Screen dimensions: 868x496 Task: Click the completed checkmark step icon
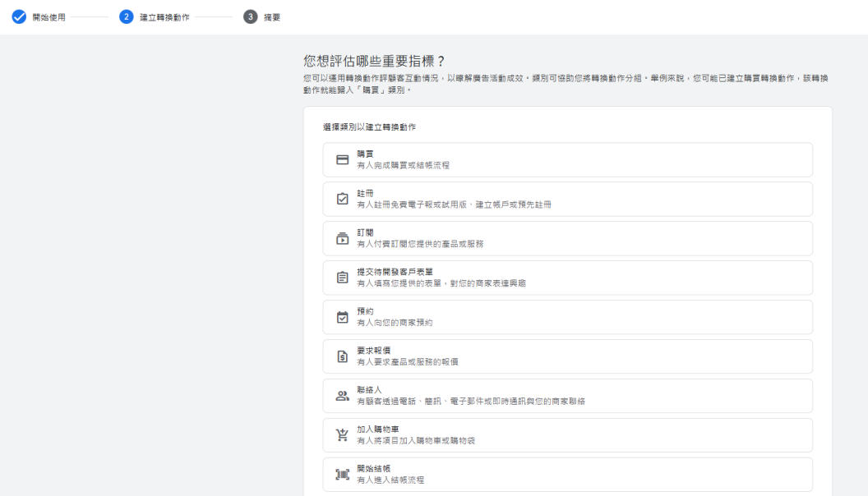pyautogui.click(x=19, y=17)
